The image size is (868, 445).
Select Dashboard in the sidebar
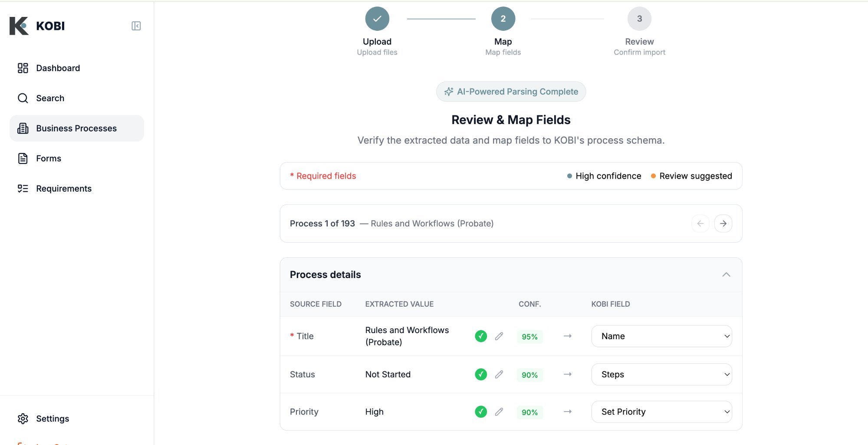coord(57,68)
